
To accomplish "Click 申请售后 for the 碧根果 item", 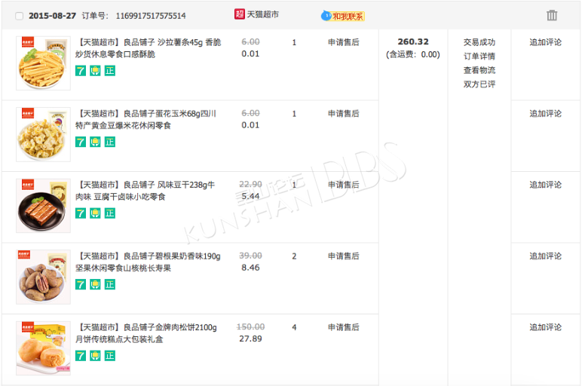I will pyautogui.click(x=344, y=256).
